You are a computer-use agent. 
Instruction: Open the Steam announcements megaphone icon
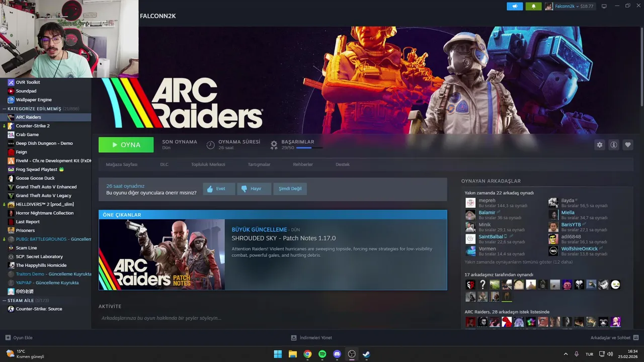[x=514, y=6]
